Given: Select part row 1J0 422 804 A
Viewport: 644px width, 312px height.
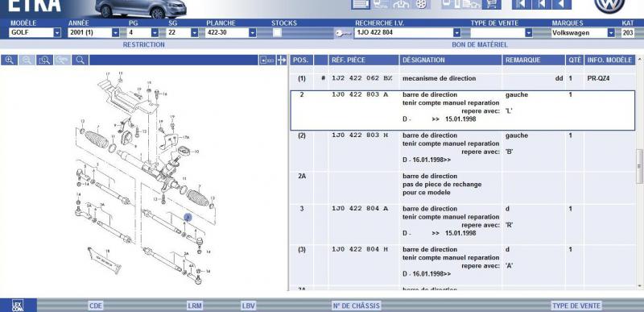Looking at the screenshot, I should pyautogui.click(x=462, y=221).
